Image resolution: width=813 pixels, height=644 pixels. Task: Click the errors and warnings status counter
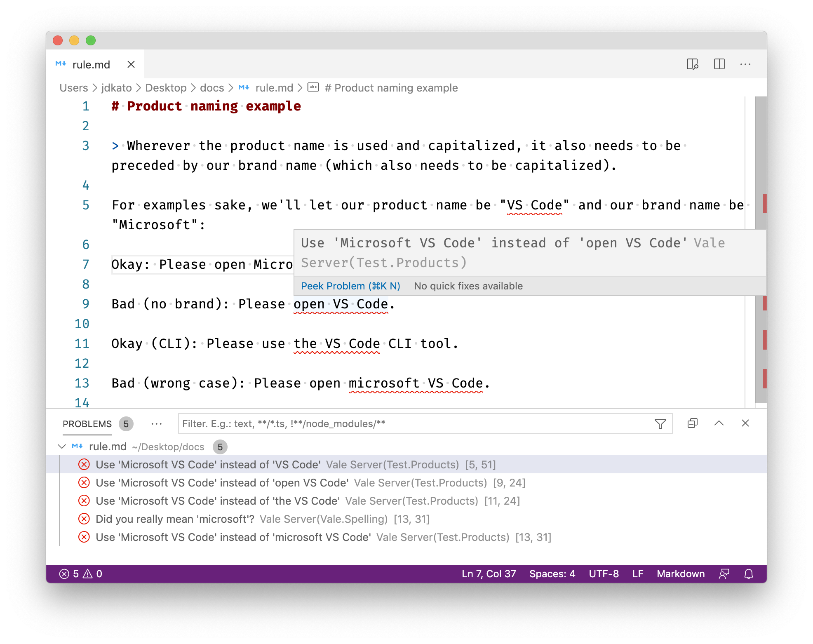tap(81, 574)
